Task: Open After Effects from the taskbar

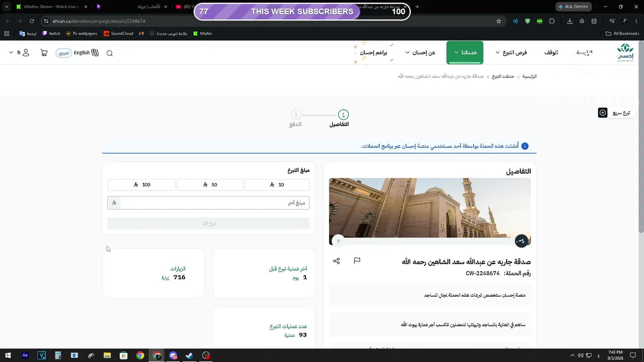Action: (x=25, y=355)
